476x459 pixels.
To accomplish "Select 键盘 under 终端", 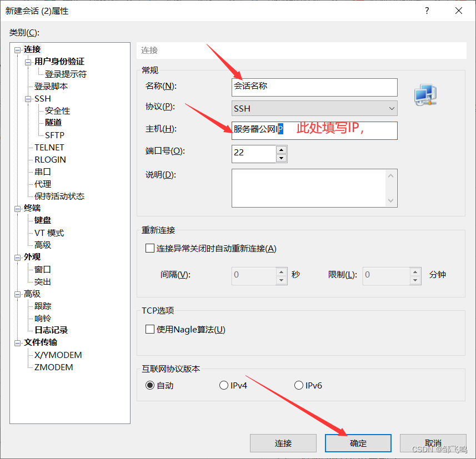I will (x=43, y=220).
